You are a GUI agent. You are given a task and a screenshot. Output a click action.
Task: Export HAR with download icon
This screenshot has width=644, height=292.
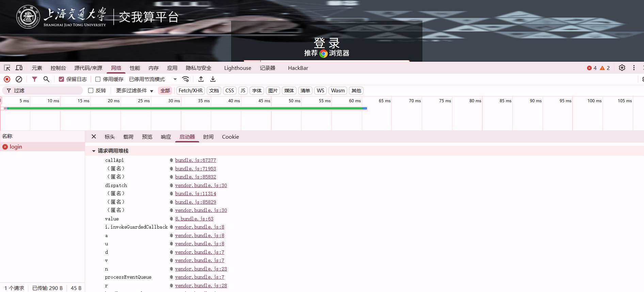tap(213, 79)
